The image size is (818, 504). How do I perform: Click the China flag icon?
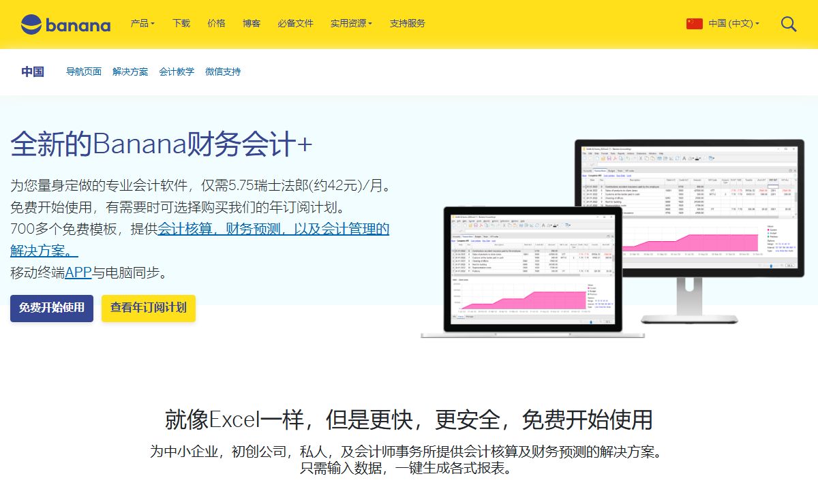click(694, 23)
